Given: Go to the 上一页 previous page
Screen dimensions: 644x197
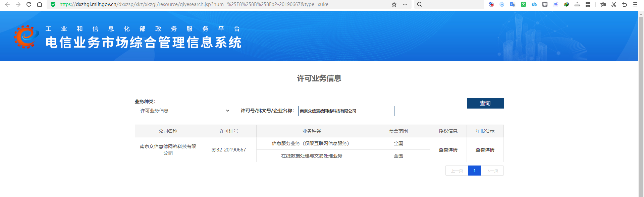Looking at the screenshot, I should pos(457,171).
